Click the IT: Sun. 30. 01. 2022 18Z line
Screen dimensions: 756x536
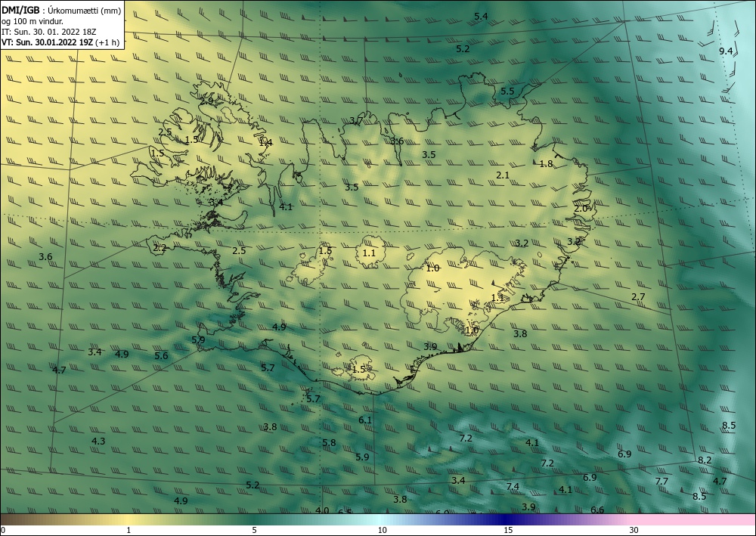(x=48, y=32)
